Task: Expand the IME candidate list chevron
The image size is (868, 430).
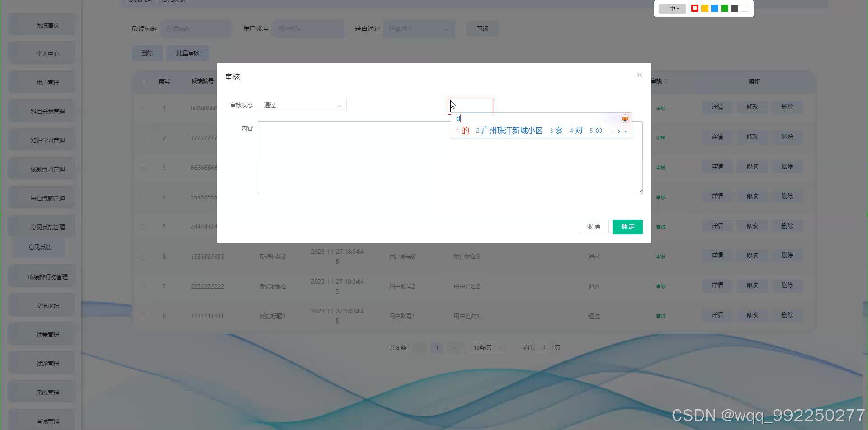Action: coord(626,131)
